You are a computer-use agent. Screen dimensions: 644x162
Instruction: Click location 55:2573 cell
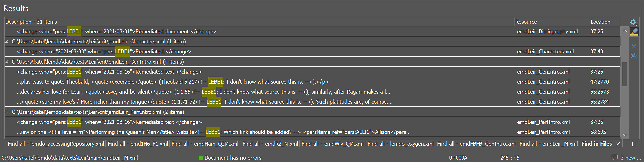(599, 92)
